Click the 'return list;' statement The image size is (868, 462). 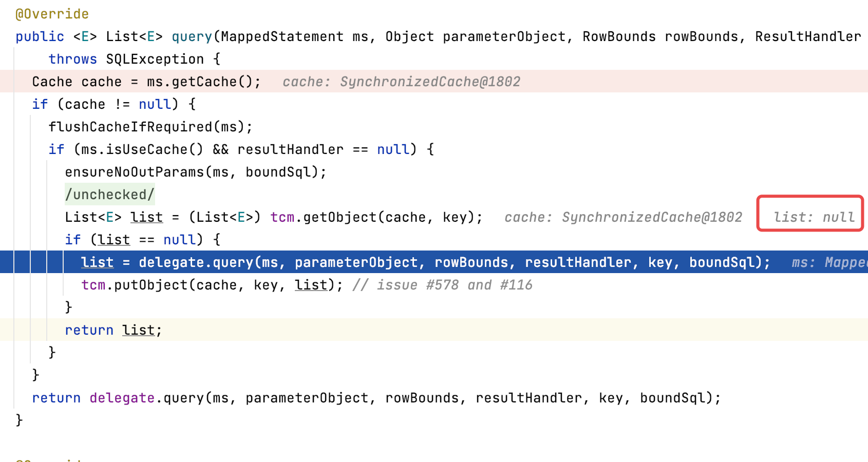point(114,330)
